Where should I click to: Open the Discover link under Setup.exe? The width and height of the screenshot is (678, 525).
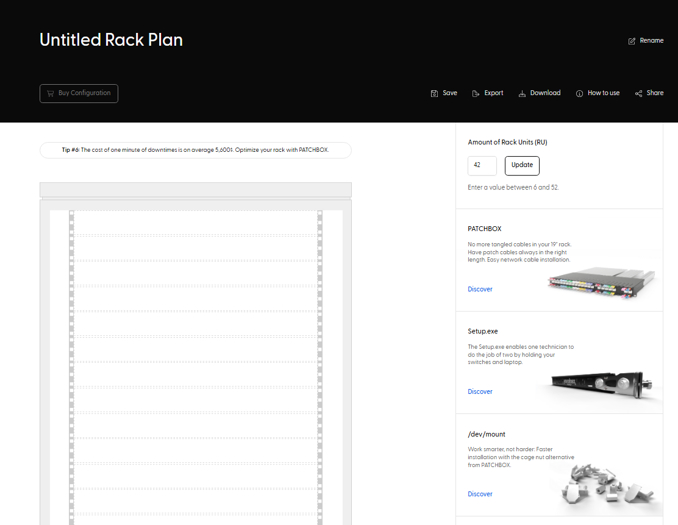click(x=480, y=391)
